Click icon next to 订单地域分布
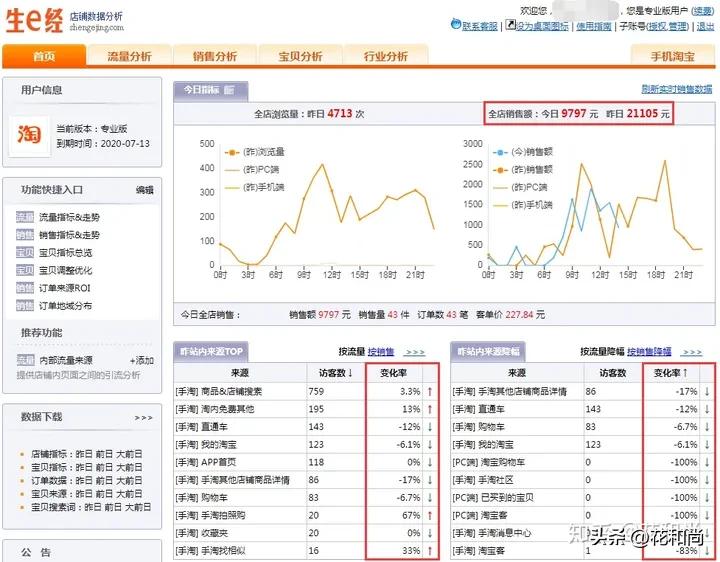 pyautogui.click(x=25, y=305)
